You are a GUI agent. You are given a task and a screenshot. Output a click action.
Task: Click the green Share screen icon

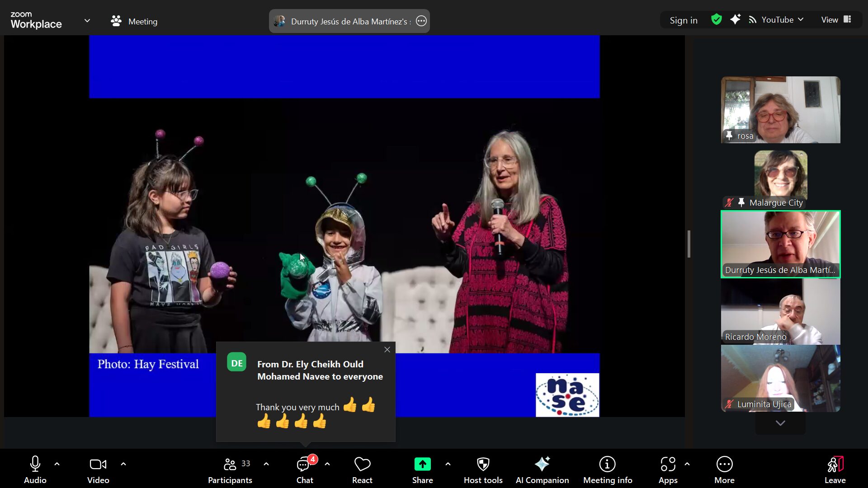pyautogui.click(x=422, y=465)
